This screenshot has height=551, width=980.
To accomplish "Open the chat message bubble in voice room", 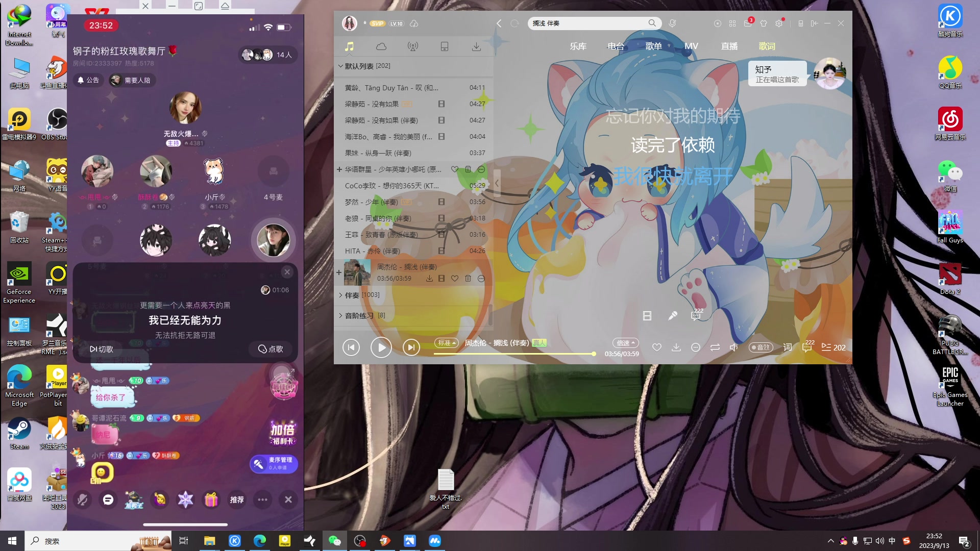I will tap(108, 499).
